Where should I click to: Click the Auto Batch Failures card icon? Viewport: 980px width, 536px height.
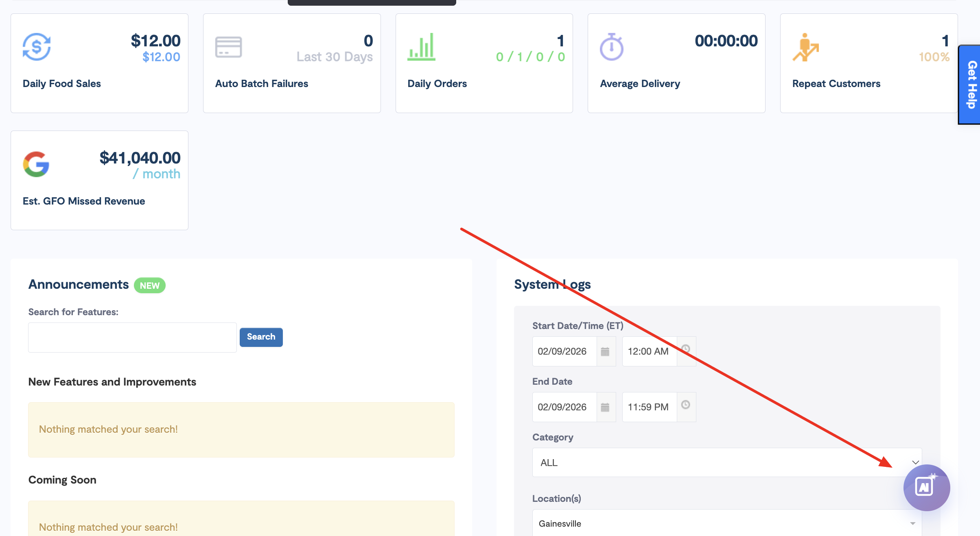pos(228,47)
